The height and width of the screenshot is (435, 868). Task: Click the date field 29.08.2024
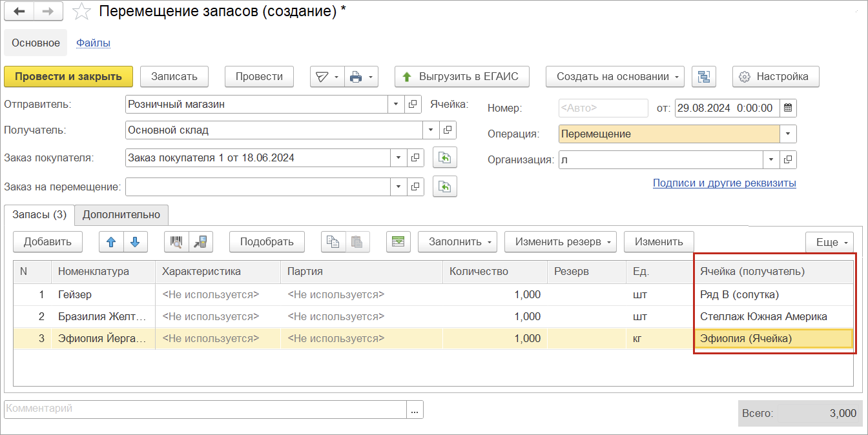[x=727, y=108]
